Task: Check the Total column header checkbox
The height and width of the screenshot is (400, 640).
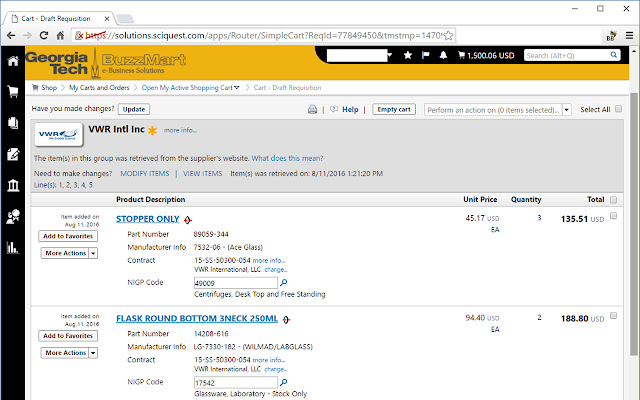Action: click(x=613, y=200)
